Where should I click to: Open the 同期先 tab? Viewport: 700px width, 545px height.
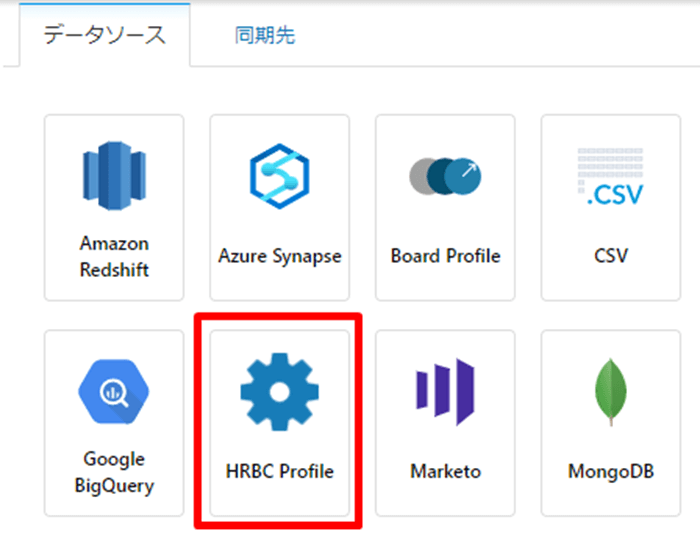[x=265, y=35]
